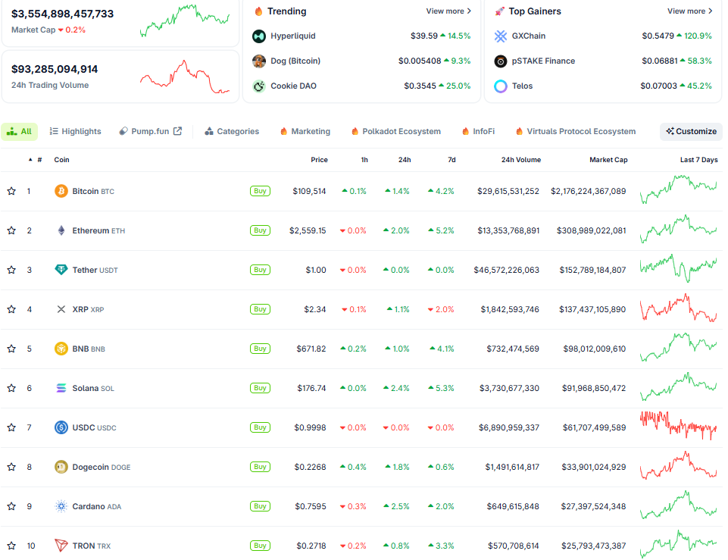Expand Top Gainers with View more
Viewport: 728px width, 560px height.
tap(689, 11)
